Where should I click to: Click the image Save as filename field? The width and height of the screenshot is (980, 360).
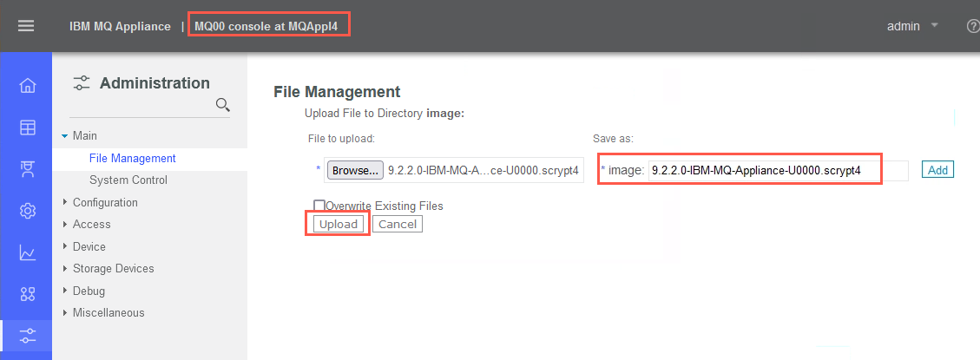click(x=778, y=170)
